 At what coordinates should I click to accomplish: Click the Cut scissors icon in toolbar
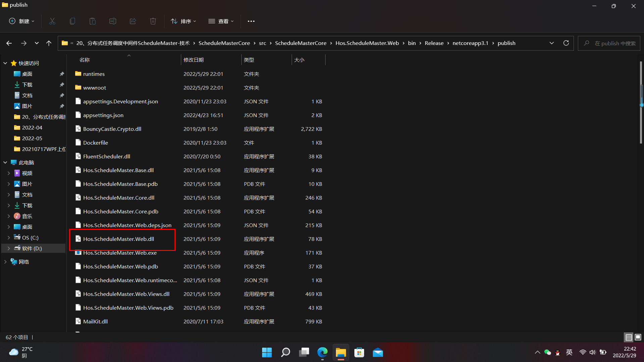[x=52, y=21]
